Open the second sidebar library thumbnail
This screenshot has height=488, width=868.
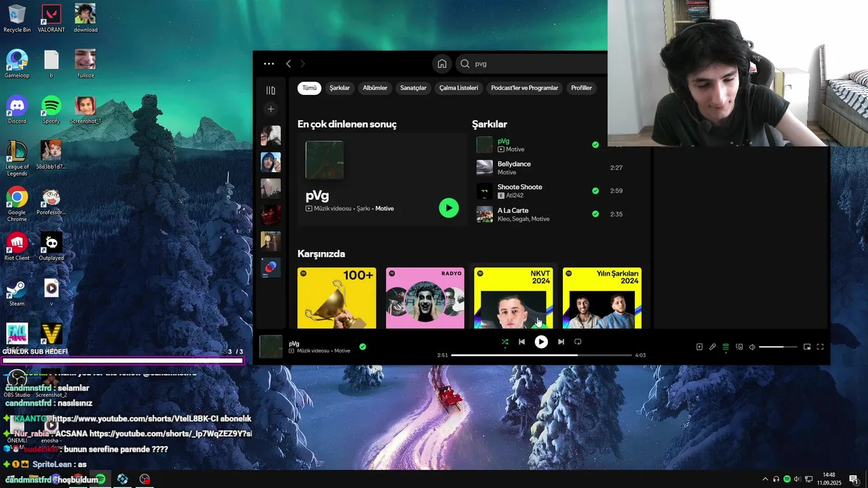271,162
